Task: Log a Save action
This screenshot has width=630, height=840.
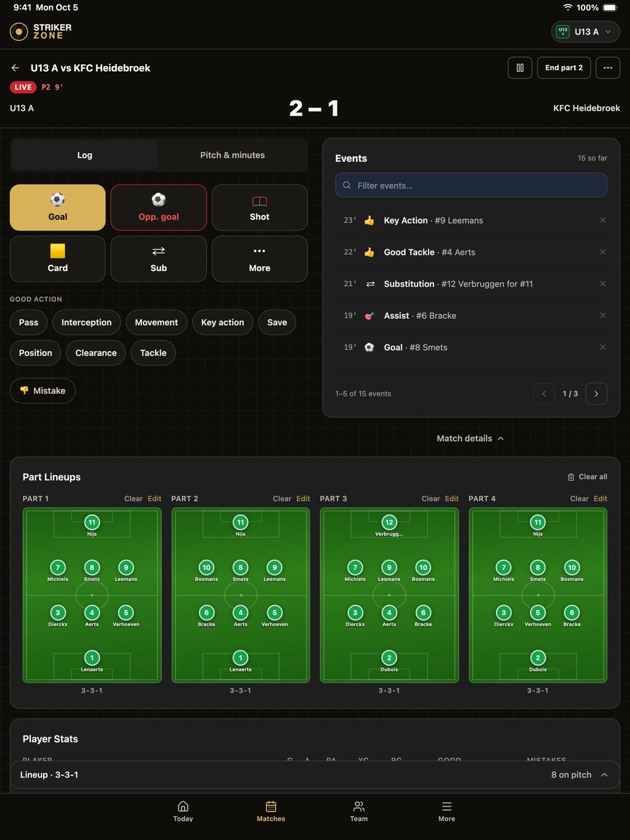Action: [x=277, y=323]
